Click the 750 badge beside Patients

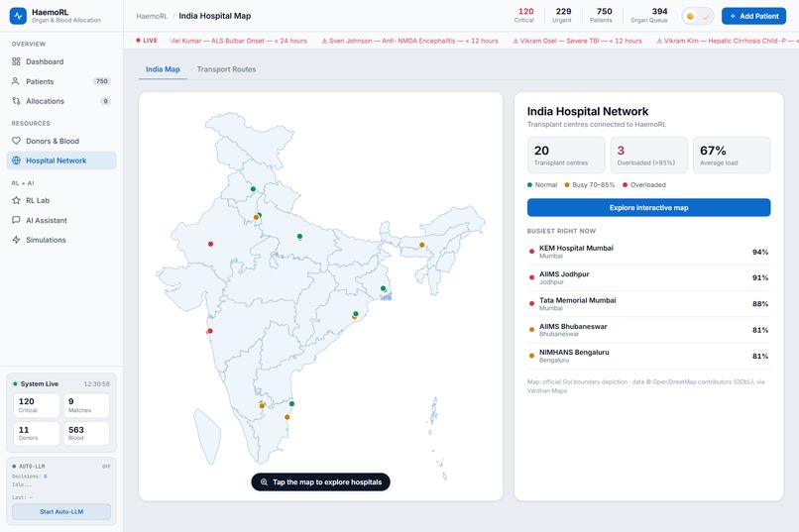[x=102, y=81]
